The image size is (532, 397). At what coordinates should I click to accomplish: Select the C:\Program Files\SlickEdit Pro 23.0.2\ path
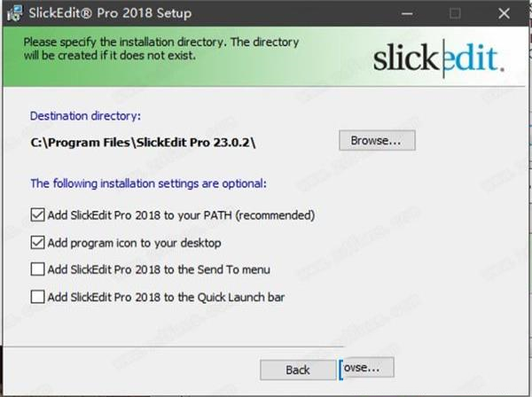point(143,143)
